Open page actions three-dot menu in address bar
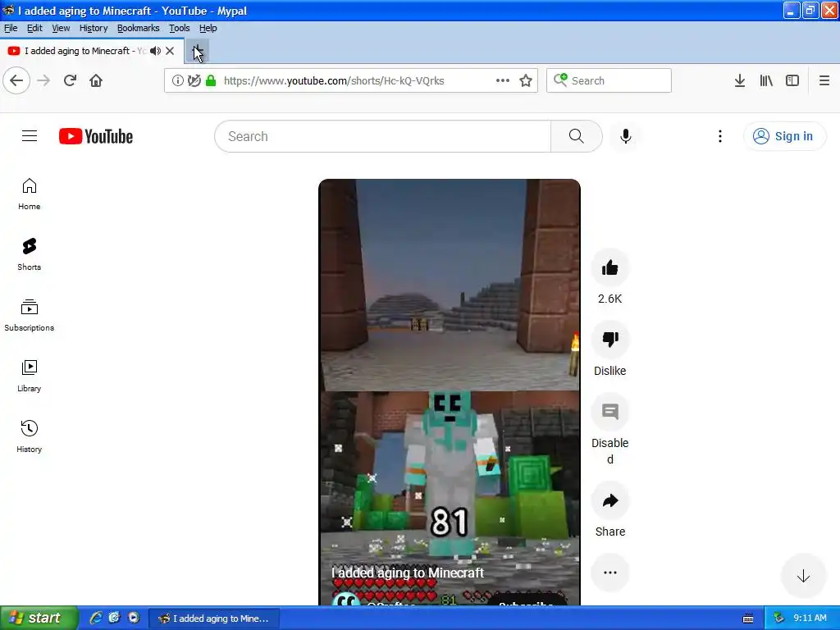 pyautogui.click(x=503, y=80)
